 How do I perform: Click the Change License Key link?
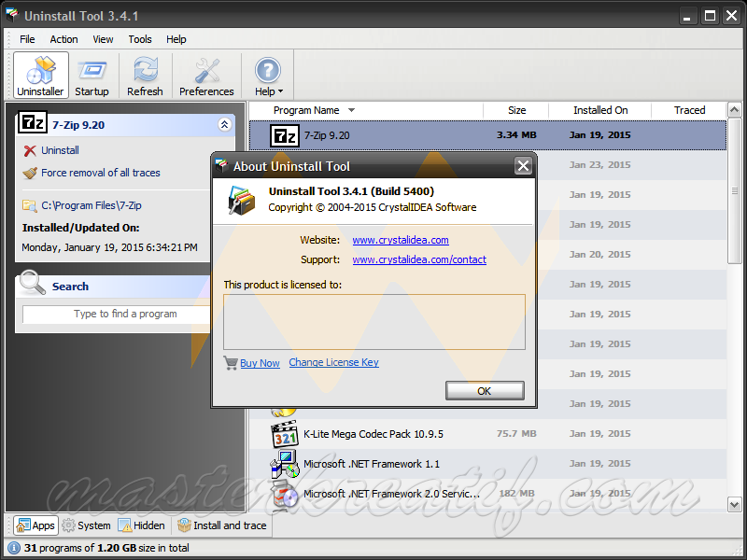click(333, 362)
